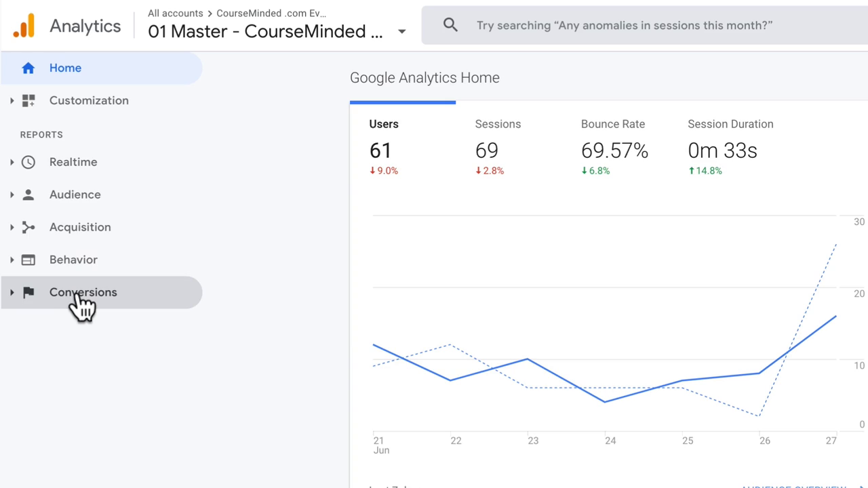
Task: Open the account selector dropdown arrow
Action: [x=402, y=32]
